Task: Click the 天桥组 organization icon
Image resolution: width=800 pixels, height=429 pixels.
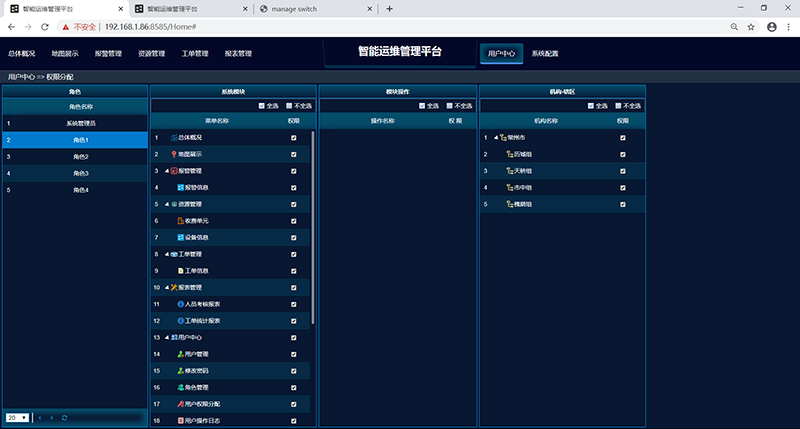Action: pos(509,171)
